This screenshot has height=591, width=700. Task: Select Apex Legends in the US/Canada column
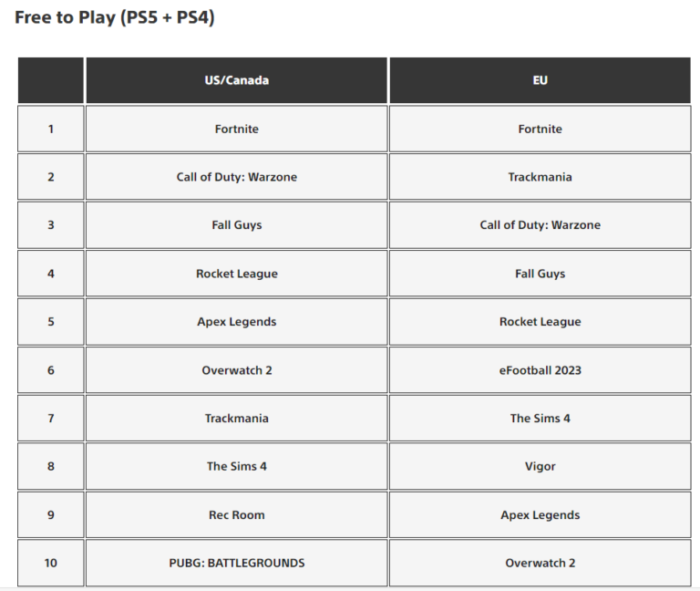[237, 322]
